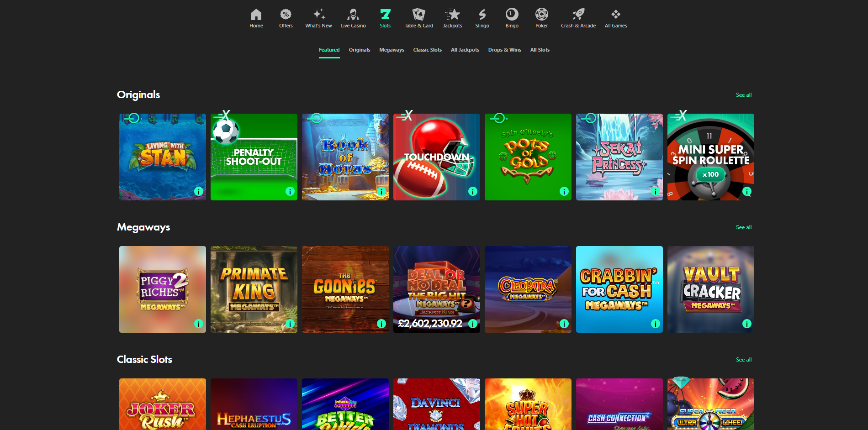The height and width of the screenshot is (430, 868).
Task: Open What's New section
Action: coord(318,18)
